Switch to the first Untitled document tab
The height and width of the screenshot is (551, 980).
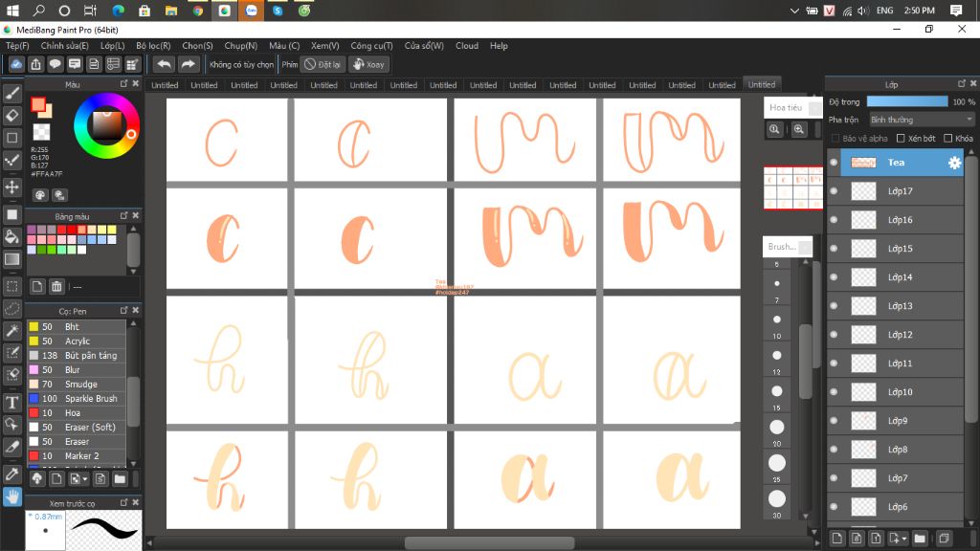pos(165,85)
